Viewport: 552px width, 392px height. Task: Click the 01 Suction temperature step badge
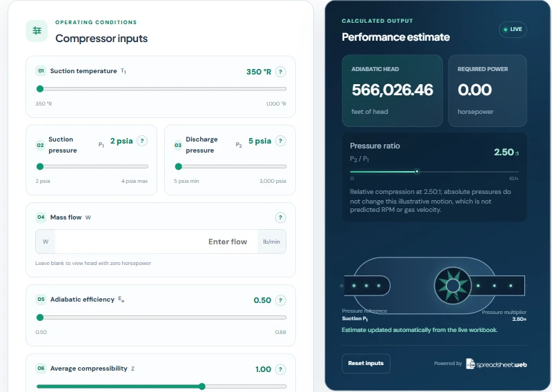click(41, 71)
